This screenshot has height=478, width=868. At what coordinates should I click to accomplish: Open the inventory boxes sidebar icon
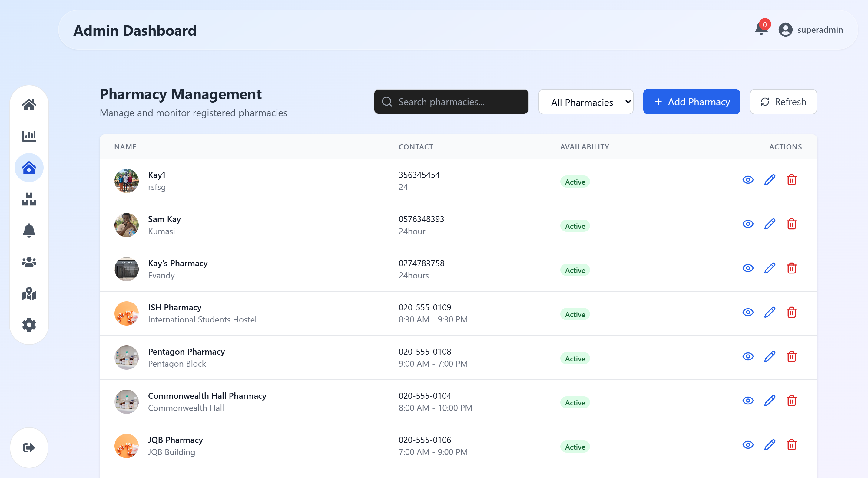(29, 199)
